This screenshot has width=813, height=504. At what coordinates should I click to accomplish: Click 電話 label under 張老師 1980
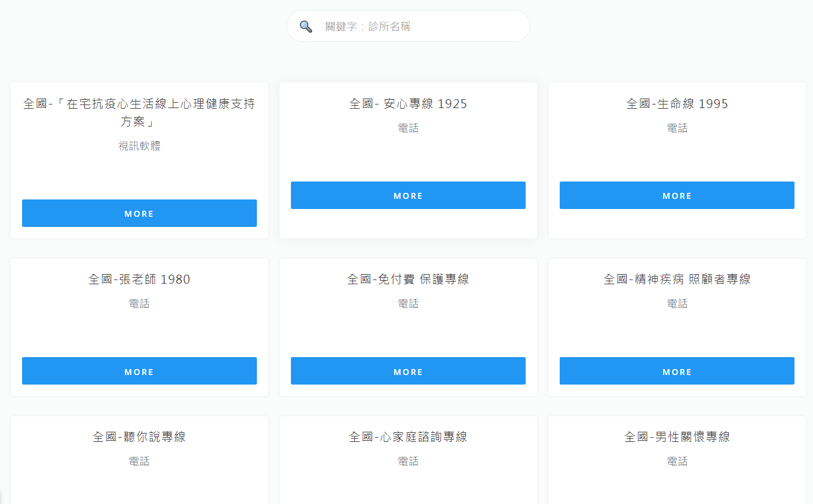139,304
